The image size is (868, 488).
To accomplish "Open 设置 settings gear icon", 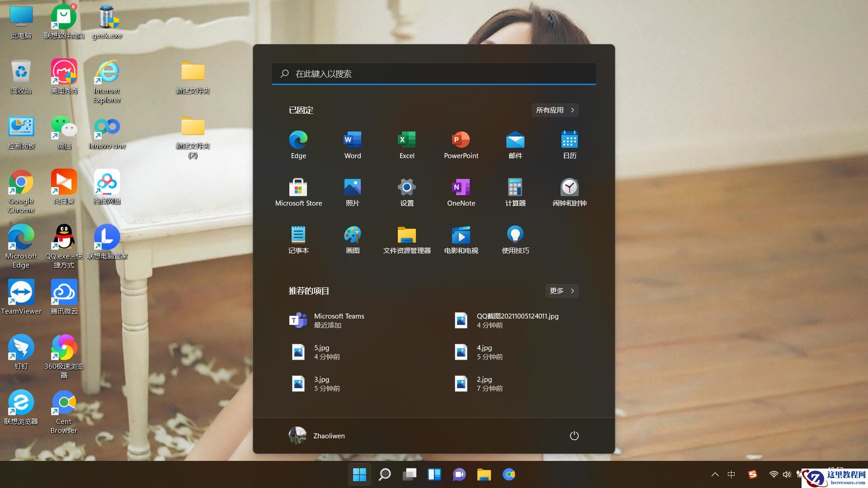I will (x=406, y=192).
